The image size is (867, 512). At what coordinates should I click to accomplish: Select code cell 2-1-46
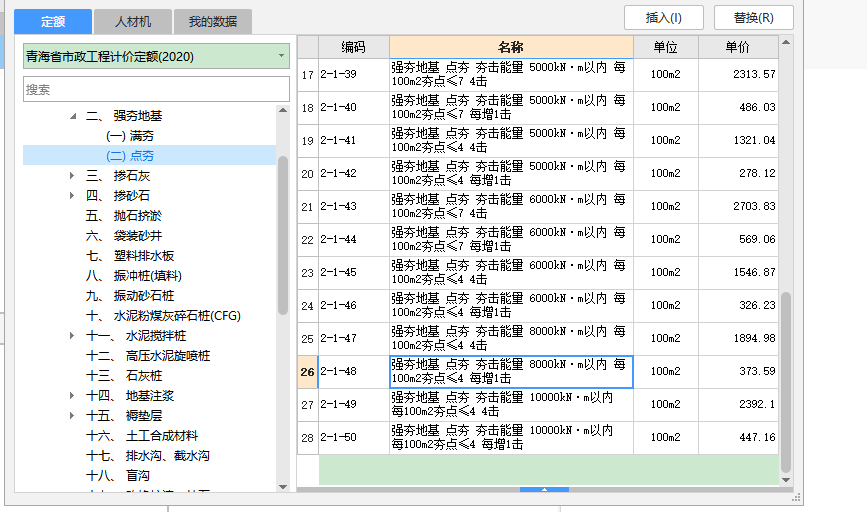[x=354, y=305]
